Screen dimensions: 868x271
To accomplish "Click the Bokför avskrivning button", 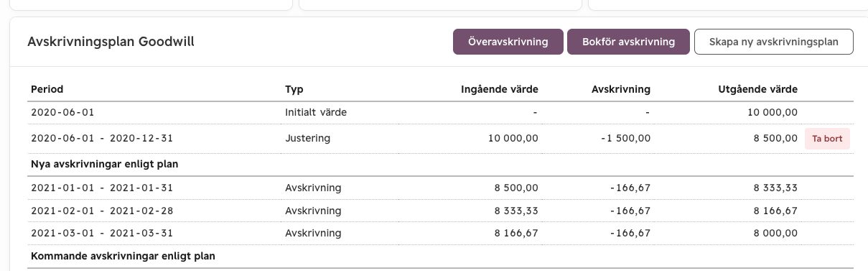I will point(628,42).
